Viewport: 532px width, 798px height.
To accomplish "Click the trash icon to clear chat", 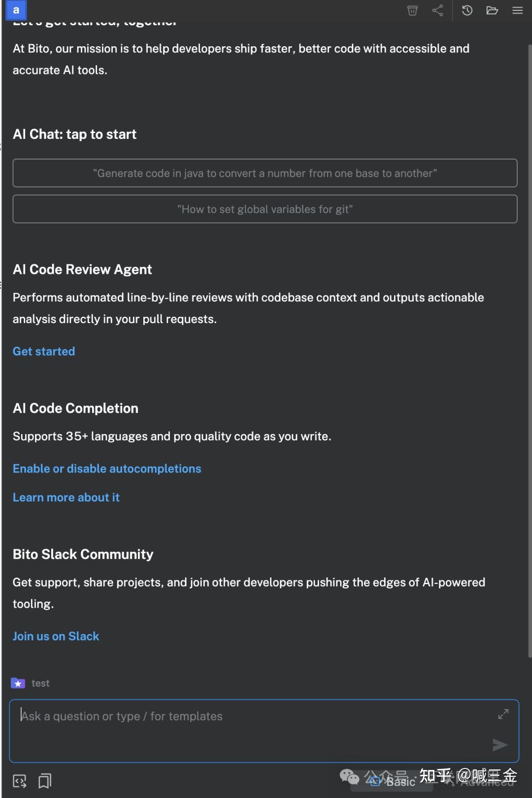I will pyautogui.click(x=412, y=10).
